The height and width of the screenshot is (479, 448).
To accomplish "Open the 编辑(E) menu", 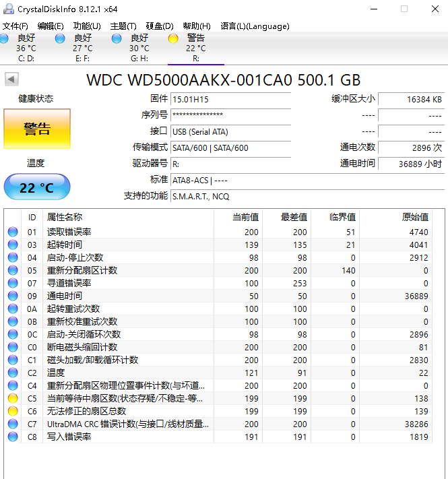I will coord(51,26).
